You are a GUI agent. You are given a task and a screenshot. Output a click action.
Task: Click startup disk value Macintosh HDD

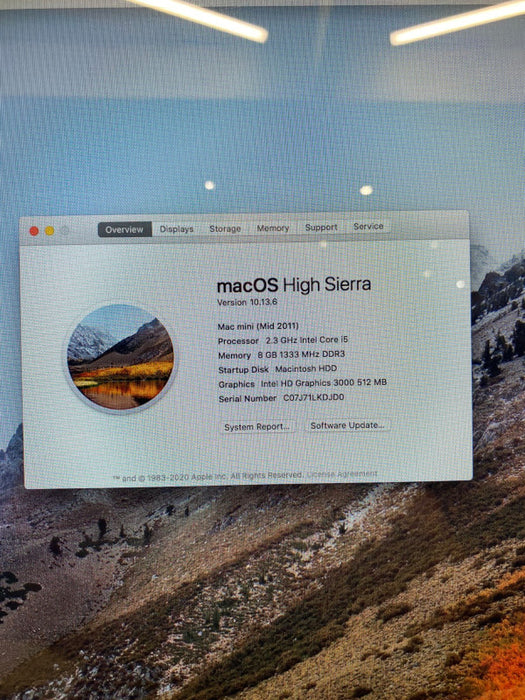coord(306,369)
